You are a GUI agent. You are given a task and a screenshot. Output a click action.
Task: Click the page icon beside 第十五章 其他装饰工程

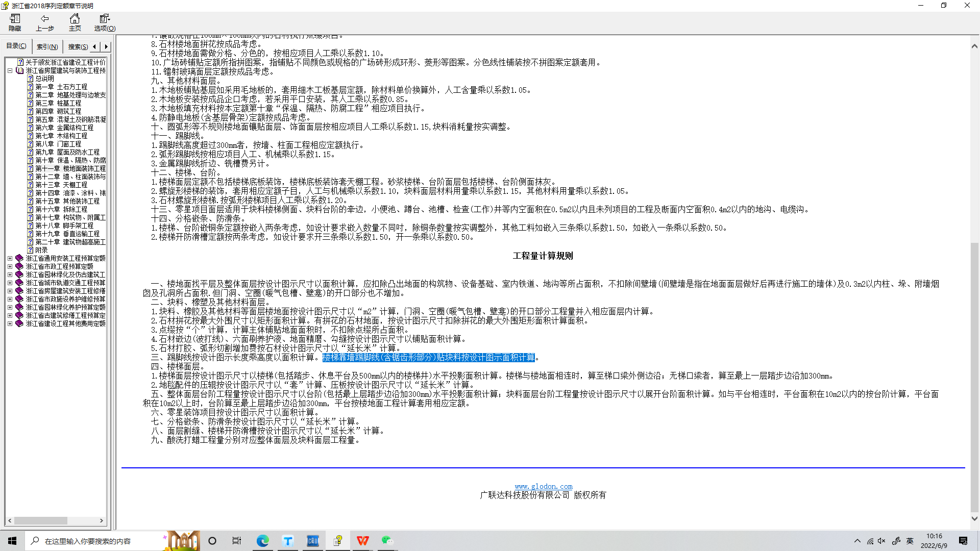tap(30, 201)
